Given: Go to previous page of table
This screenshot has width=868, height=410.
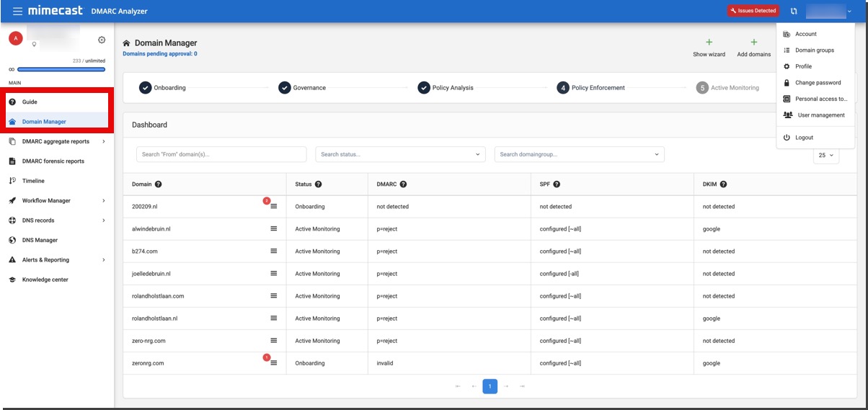Looking at the screenshot, I should (474, 387).
